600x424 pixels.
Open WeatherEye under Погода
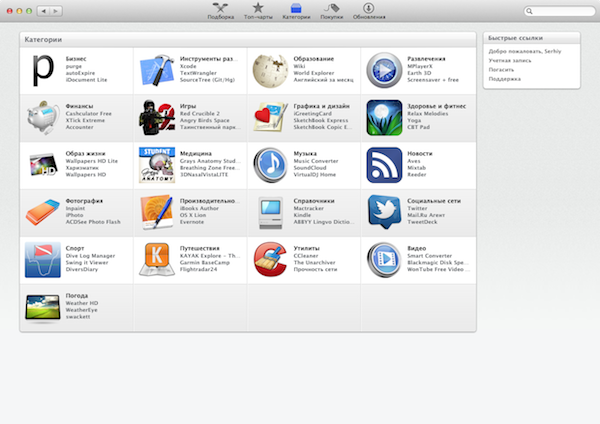(x=81, y=310)
